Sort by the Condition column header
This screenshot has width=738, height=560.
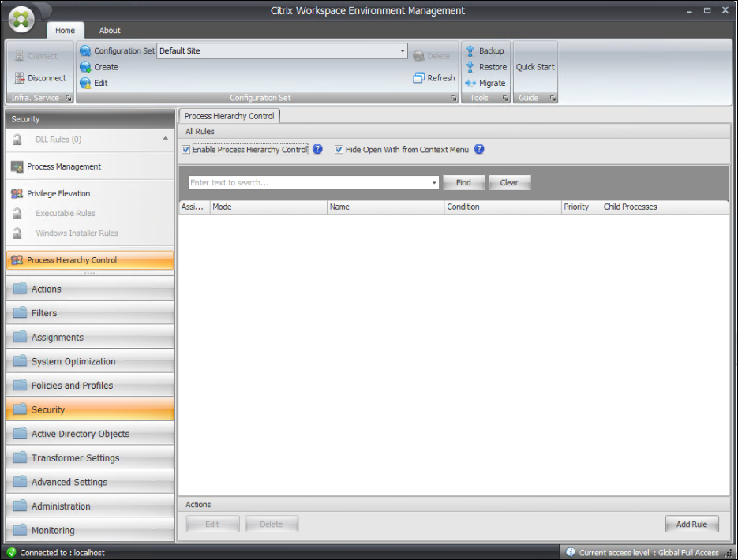pos(503,207)
